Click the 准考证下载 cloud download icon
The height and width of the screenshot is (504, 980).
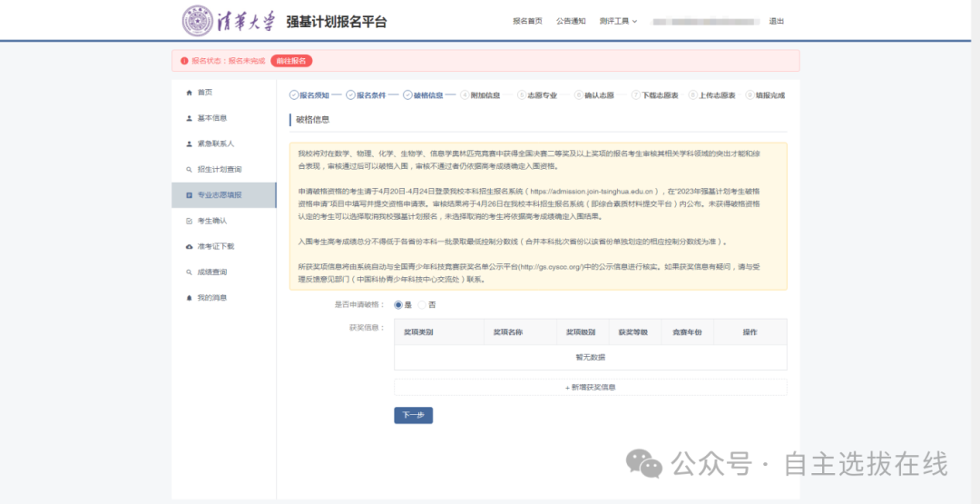pos(189,246)
